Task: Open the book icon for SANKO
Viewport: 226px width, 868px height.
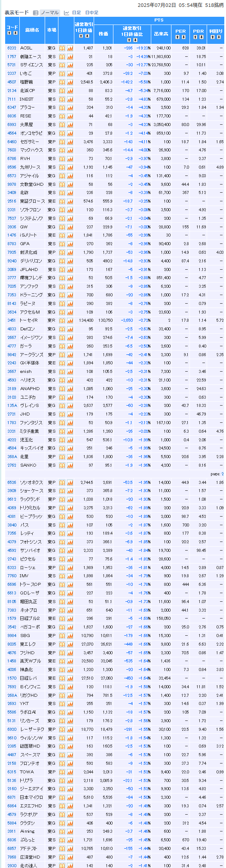Action: click(62, 465)
